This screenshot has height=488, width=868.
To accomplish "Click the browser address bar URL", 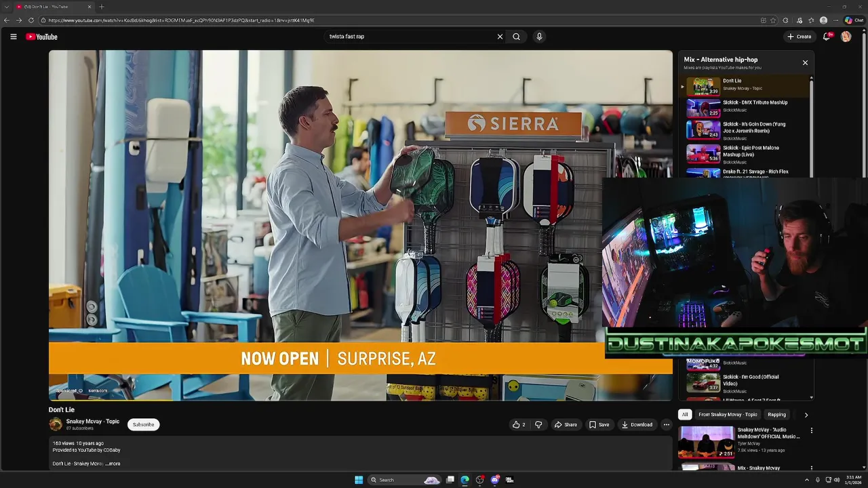I will tap(181, 20).
